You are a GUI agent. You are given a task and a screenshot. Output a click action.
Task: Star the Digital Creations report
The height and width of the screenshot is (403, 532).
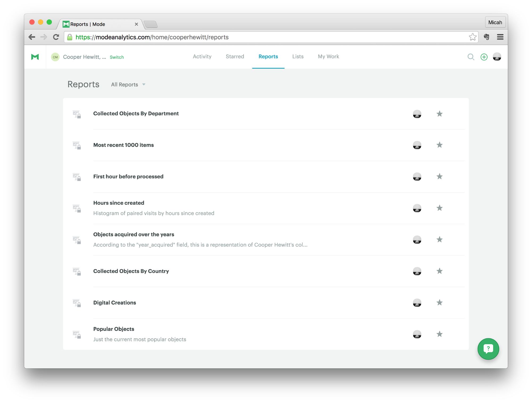(x=439, y=302)
